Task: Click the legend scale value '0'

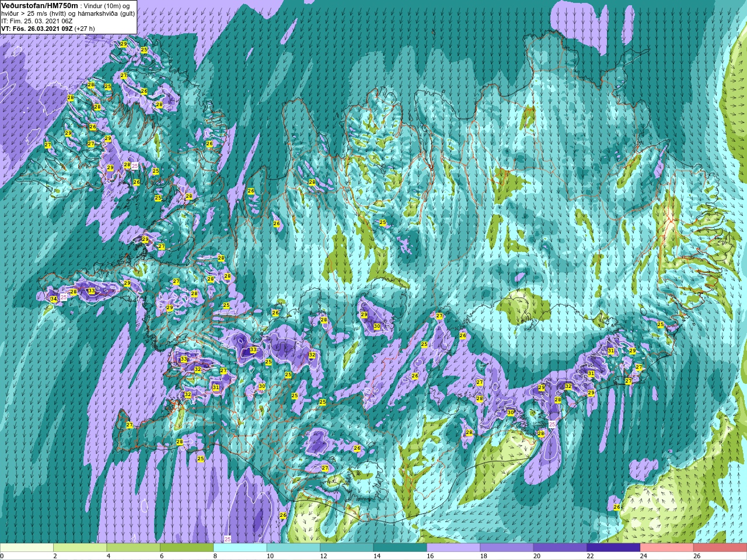Action: [x=2, y=556]
